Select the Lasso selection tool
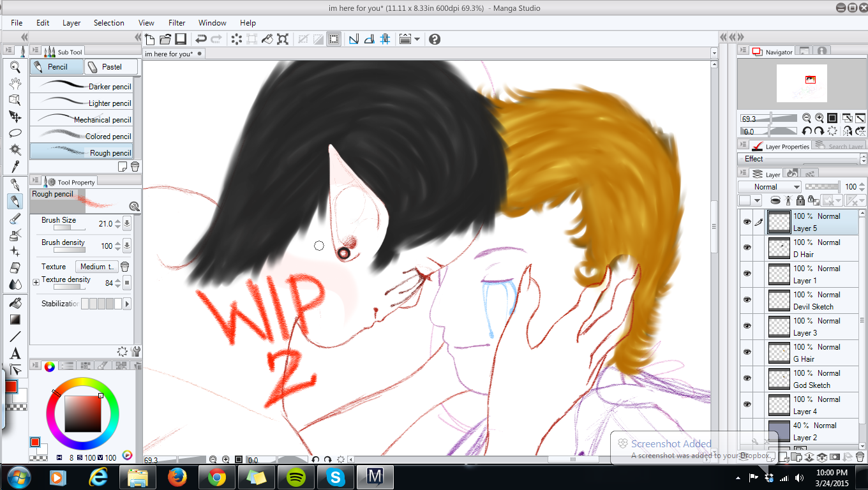This screenshot has width=868, height=490. click(x=15, y=133)
